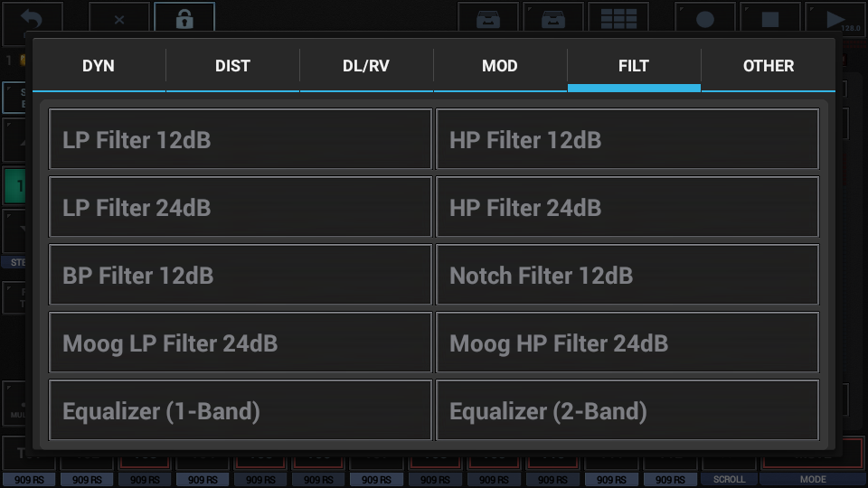Add Moog LP Filter 24dB
The width and height of the screenshot is (868, 488).
pos(241,343)
